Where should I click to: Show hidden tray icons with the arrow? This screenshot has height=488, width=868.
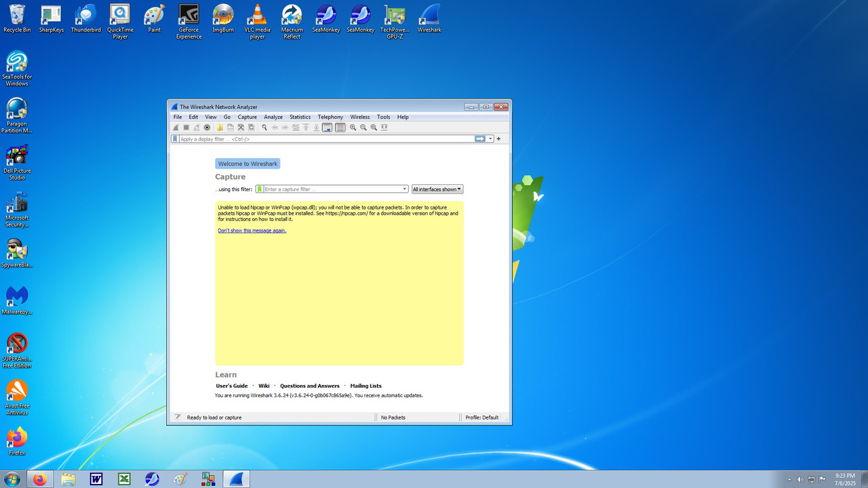point(789,479)
